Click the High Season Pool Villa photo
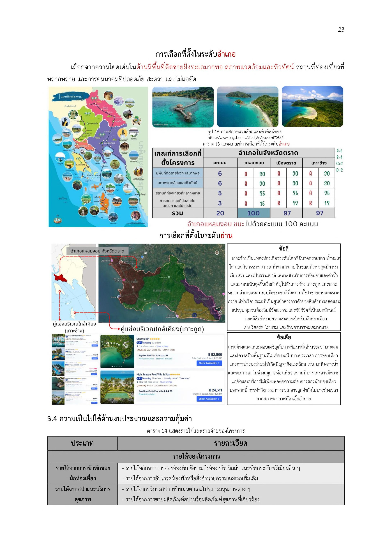Image resolution: width=392 pixels, height=555 pixels. [117, 387]
